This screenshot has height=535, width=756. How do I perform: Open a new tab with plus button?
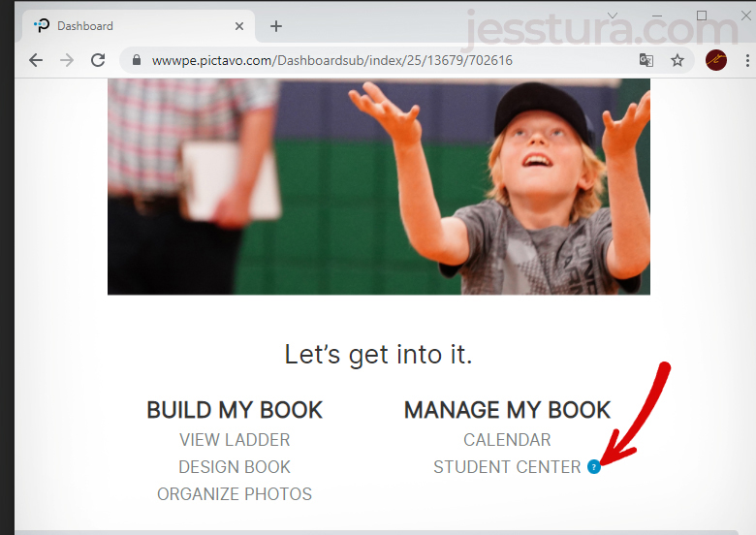click(x=276, y=26)
